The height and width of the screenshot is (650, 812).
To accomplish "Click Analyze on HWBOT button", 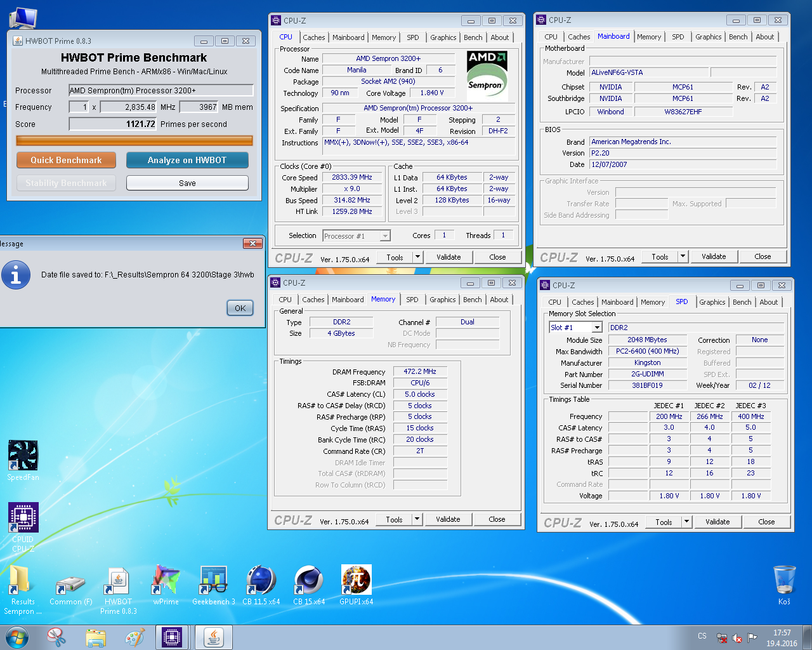I will point(187,160).
